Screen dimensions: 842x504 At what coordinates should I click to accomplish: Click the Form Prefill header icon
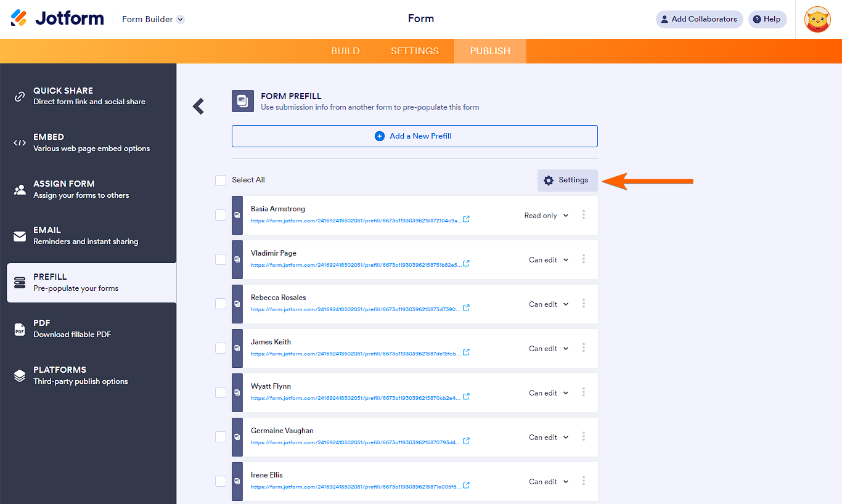(x=243, y=101)
